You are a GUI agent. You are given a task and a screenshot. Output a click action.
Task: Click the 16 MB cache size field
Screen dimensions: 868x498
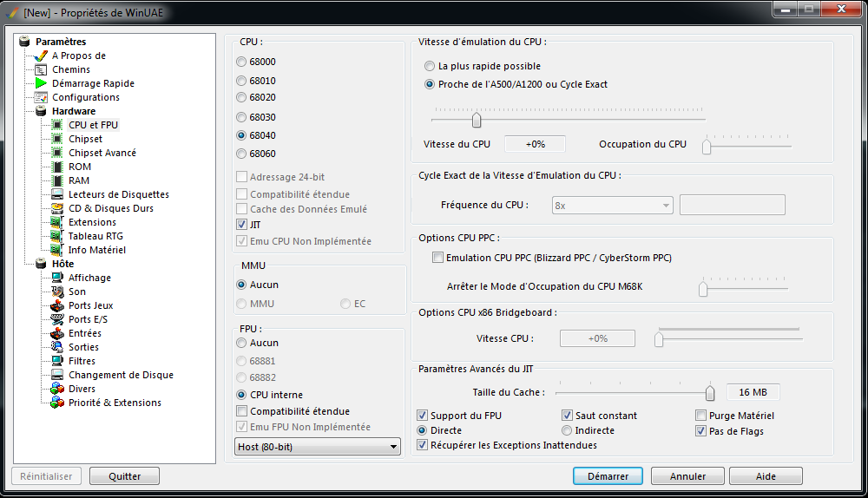click(753, 392)
